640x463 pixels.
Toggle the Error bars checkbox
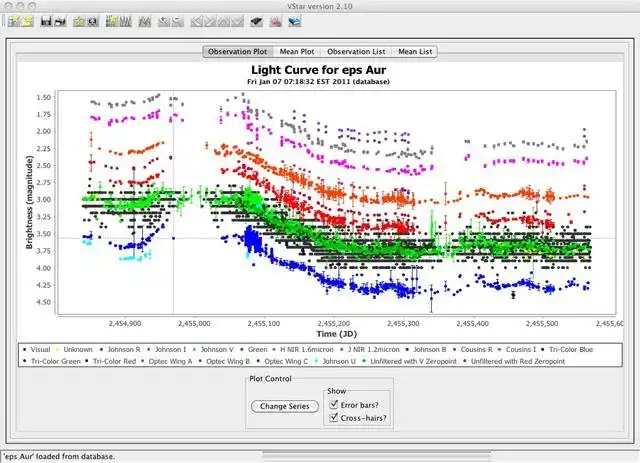click(x=332, y=404)
